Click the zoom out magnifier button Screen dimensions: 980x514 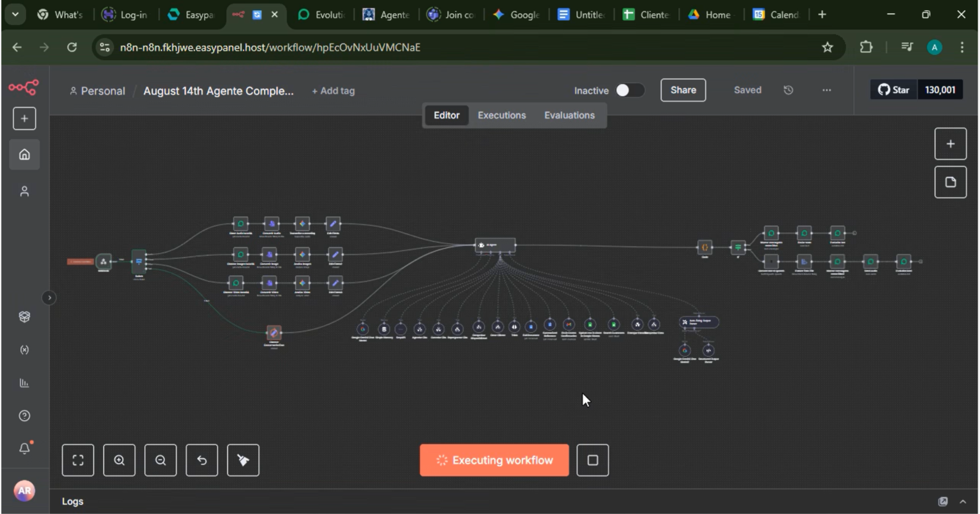(x=160, y=460)
